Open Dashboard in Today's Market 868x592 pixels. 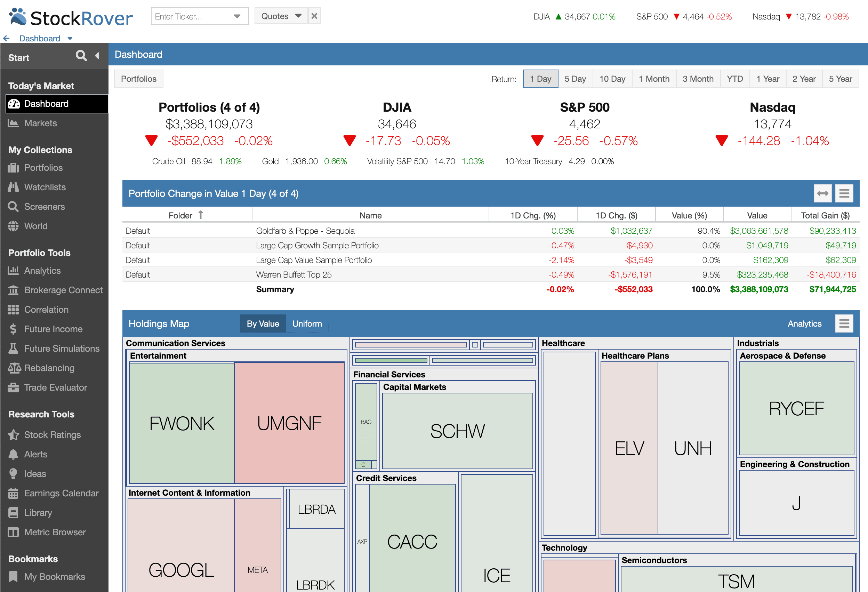click(x=57, y=103)
